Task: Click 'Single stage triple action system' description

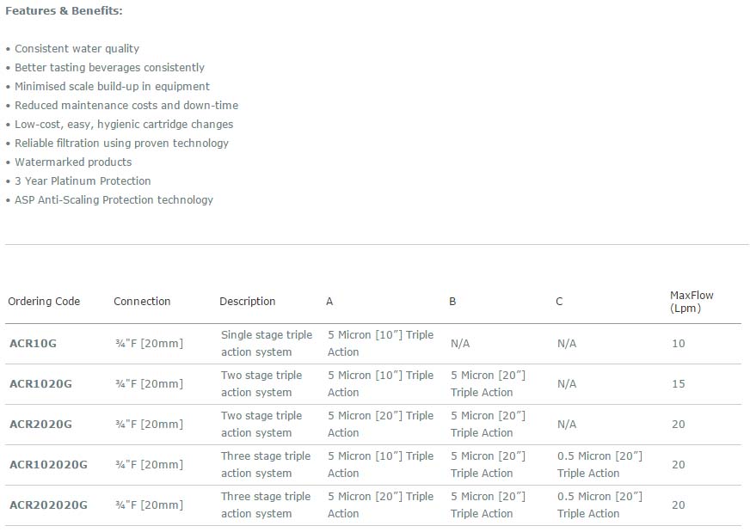Action: click(267, 344)
